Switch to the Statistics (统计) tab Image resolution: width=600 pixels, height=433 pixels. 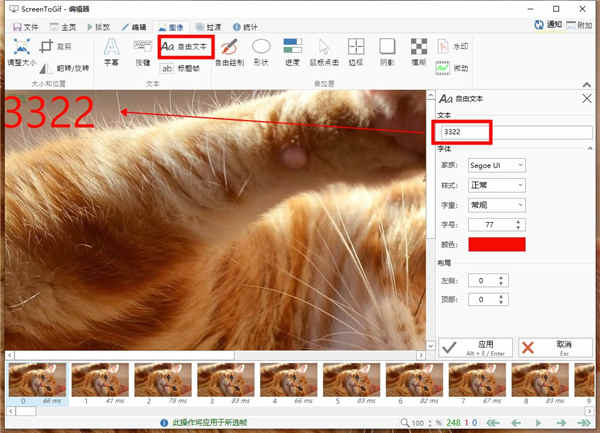pos(245,27)
